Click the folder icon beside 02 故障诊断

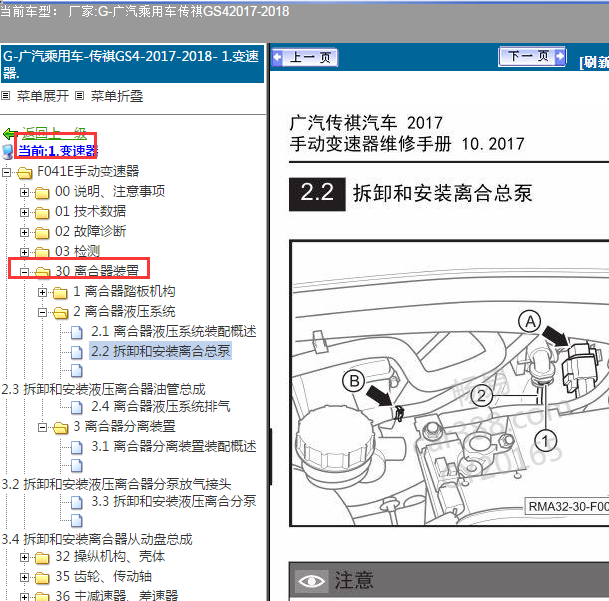[x=42, y=232]
